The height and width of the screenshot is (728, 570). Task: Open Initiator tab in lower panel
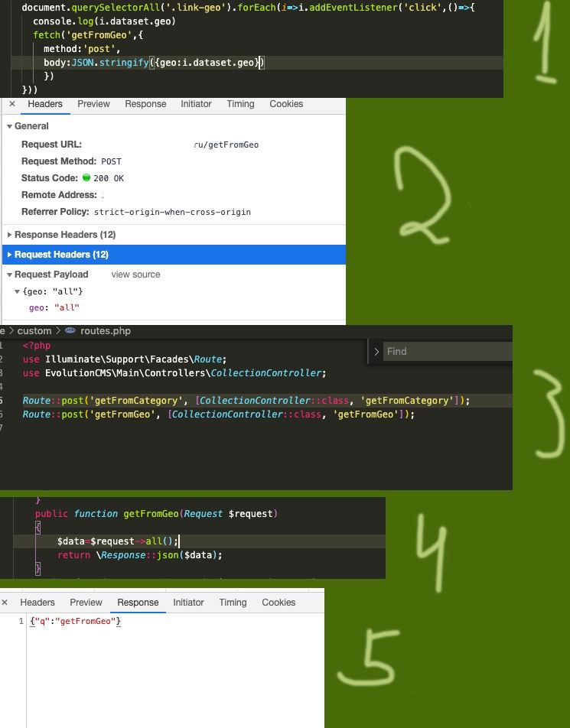coord(188,602)
